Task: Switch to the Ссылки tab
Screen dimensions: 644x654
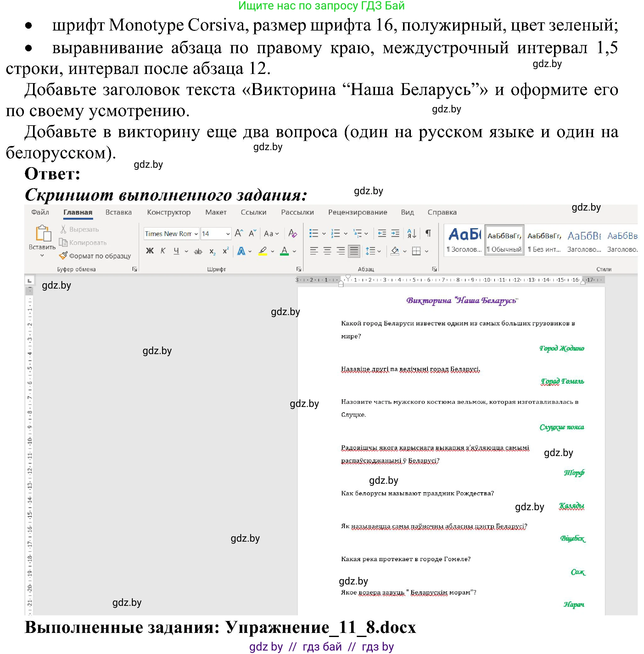Action: click(x=253, y=212)
